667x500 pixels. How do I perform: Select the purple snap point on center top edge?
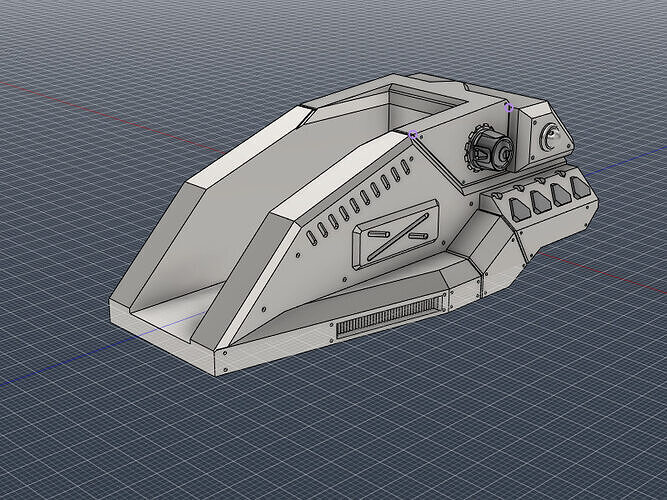[x=413, y=135]
